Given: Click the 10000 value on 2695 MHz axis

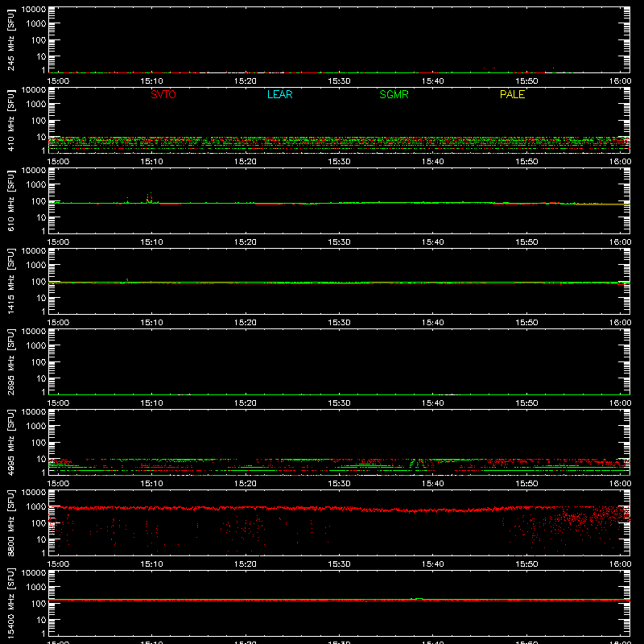Looking at the screenshot, I should point(33,332).
